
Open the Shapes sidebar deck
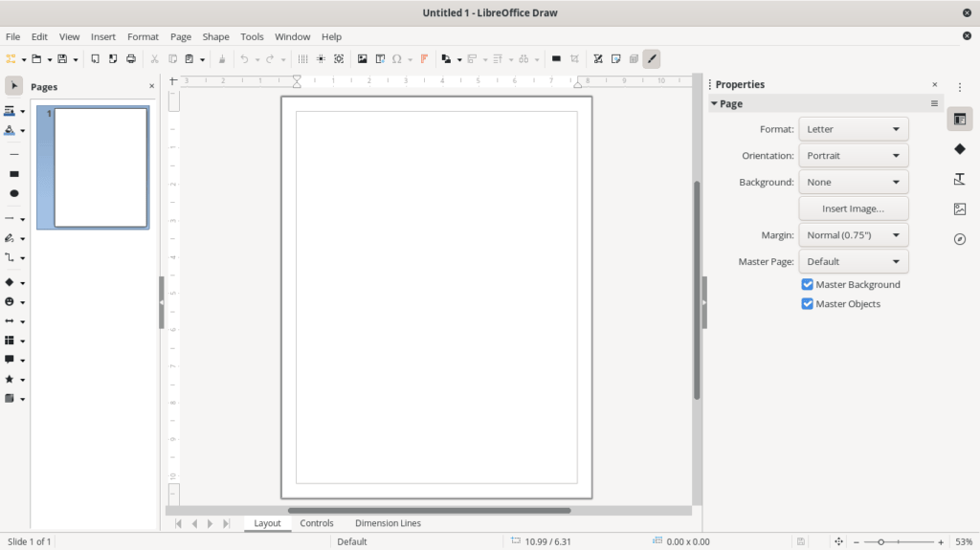[x=960, y=149]
